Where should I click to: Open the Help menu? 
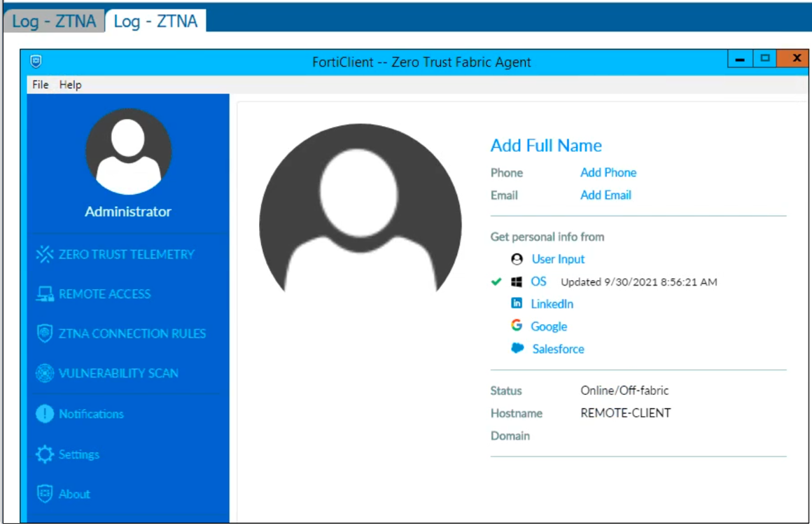(70, 85)
